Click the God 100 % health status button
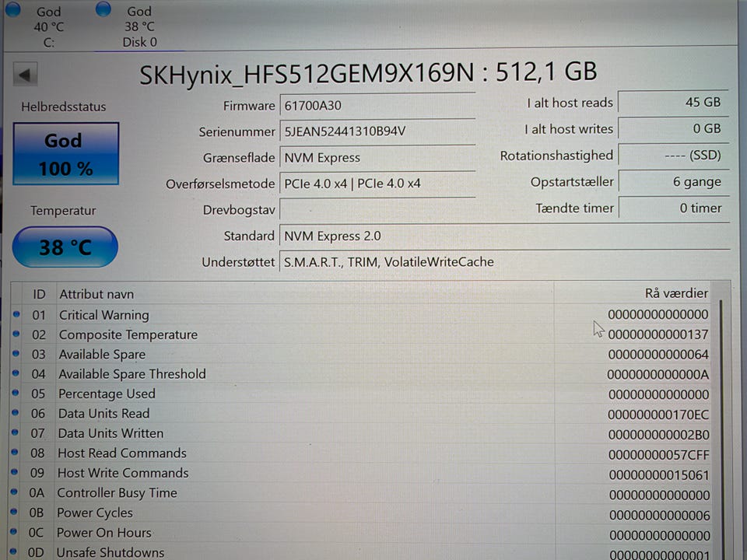Screen dimensions: 747x560 pyautogui.click(x=65, y=154)
